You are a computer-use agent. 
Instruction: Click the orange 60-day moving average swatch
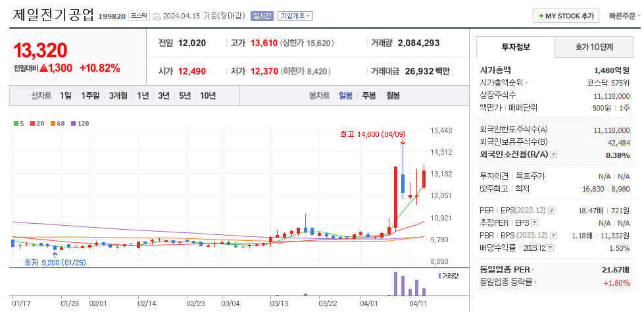tap(53, 123)
